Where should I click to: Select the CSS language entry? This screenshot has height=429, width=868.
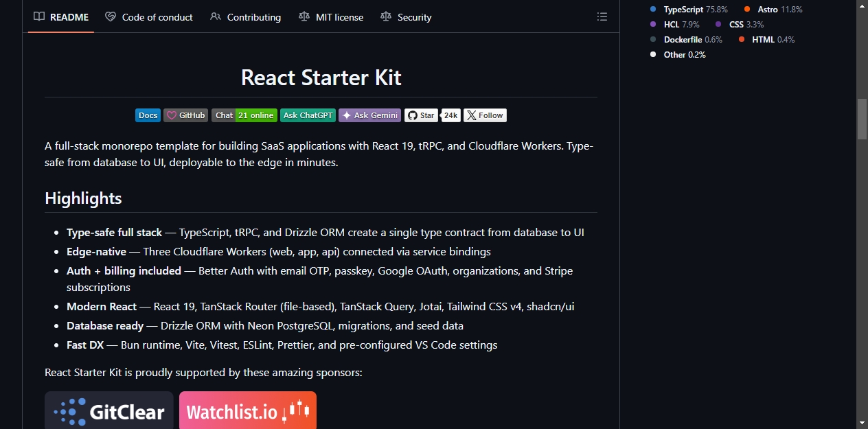[x=740, y=25]
